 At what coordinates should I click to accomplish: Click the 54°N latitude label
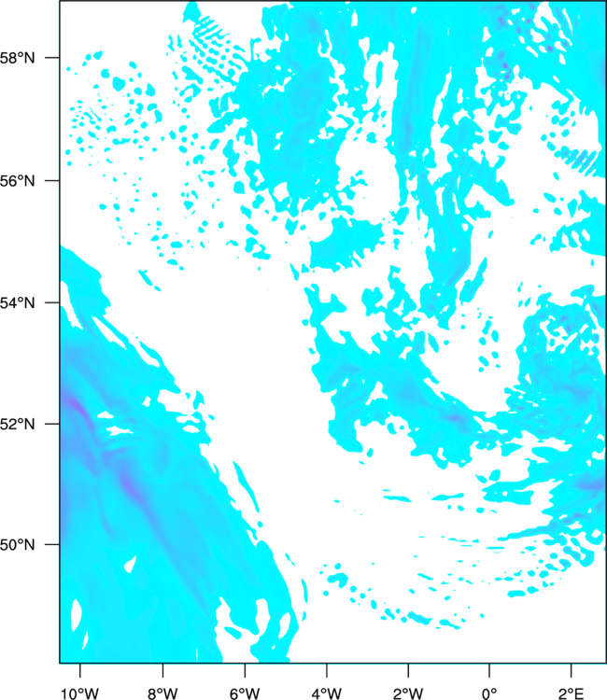click(x=17, y=302)
